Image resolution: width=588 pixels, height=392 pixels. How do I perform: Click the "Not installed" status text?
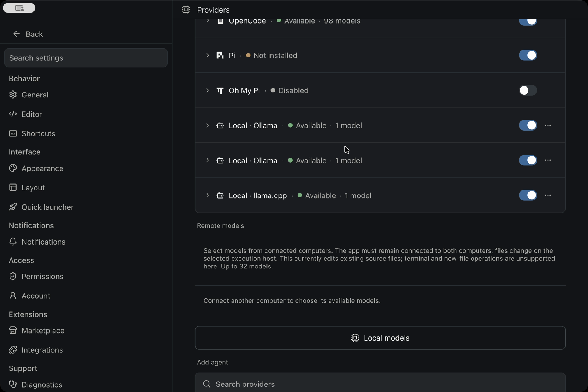(275, 56)
